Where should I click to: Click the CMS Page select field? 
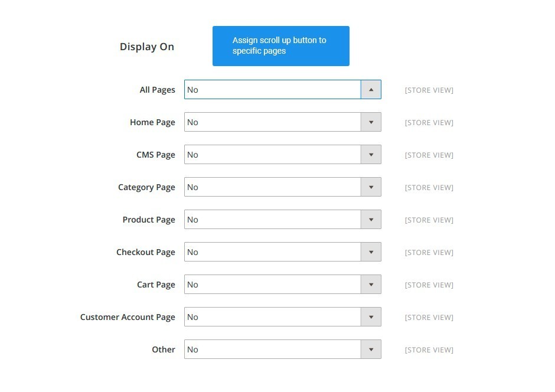click(283, 155)
